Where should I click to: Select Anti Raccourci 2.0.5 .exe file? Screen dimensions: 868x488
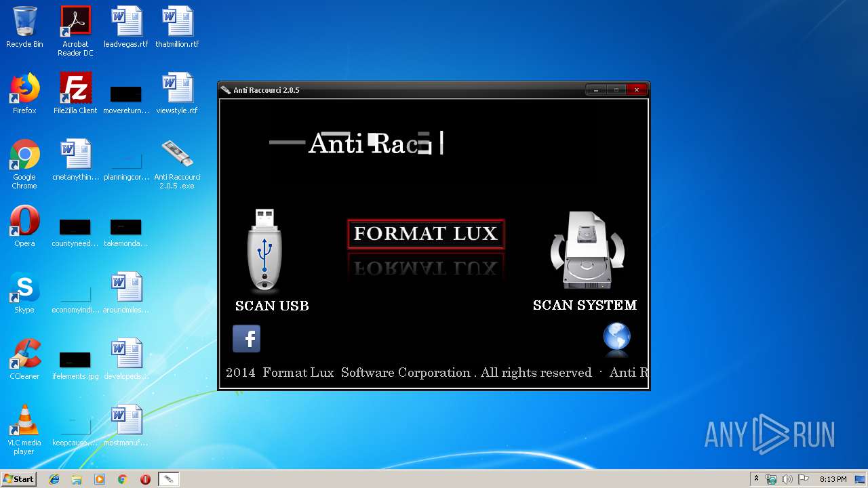tap(177, 164)
